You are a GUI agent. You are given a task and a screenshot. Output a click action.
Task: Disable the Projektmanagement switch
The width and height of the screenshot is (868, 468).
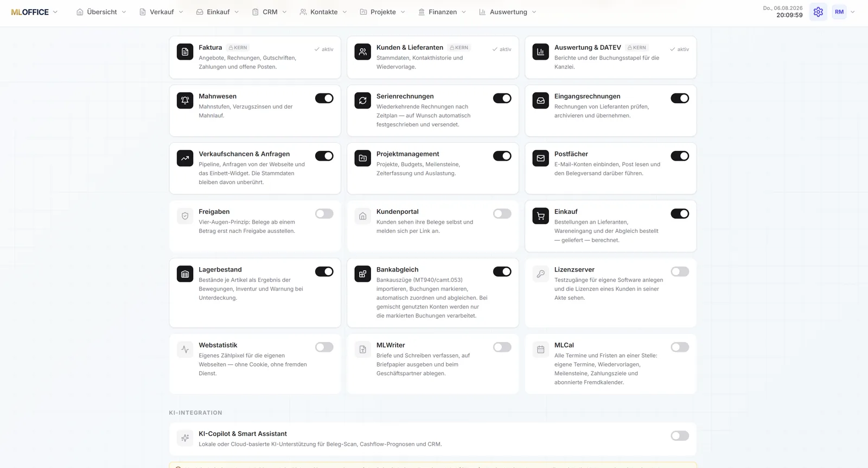(502, 156)
